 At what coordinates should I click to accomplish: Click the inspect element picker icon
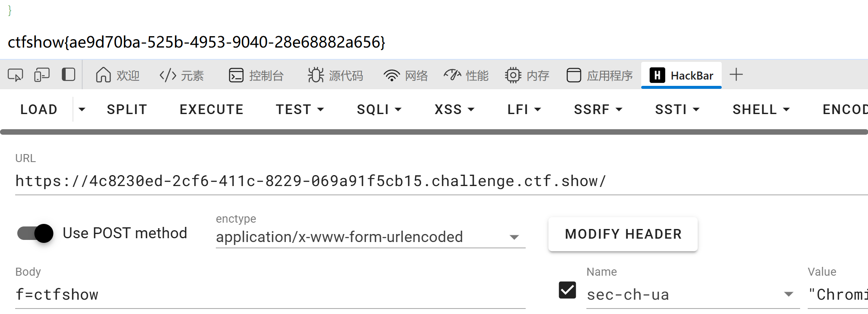click(x=15, y=75)
